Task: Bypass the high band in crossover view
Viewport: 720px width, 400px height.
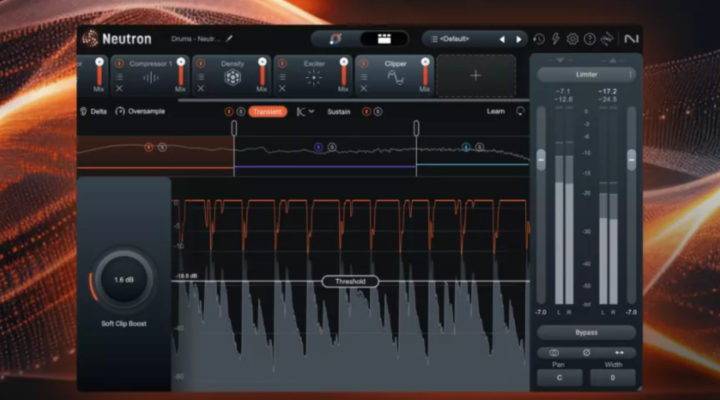Action: [x=466, y=147]
